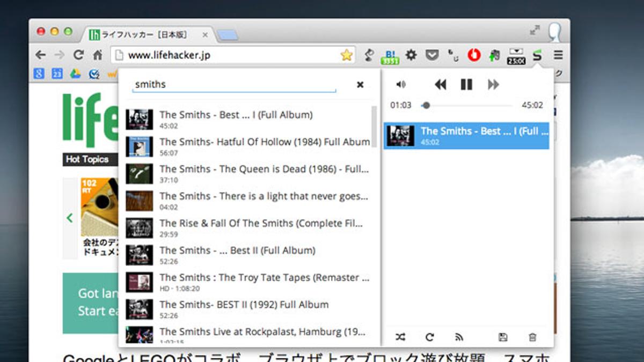
Task: Reload the page with the refresh button
Action: pyautogui.click(x=79, y=55)
